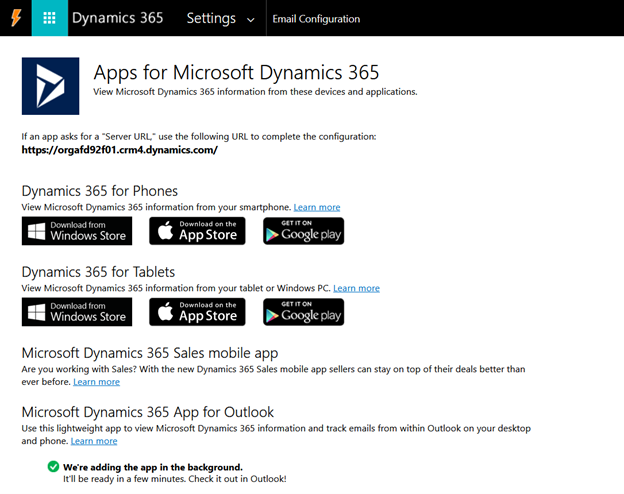
Task: Expand the Settings dropdown chevron
Action: pyautogui.click(x=251, y=20)
